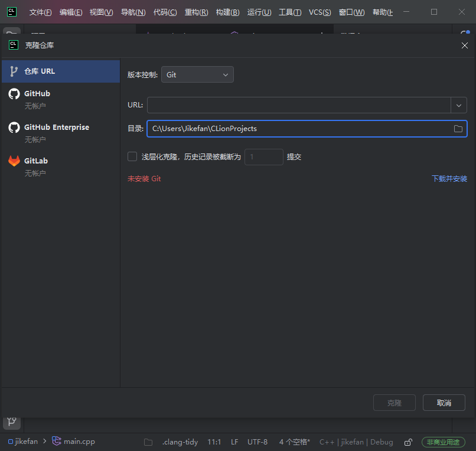Image resolution: width=476 pixels, height=451 pixels.
Task: Click the commit depth number field
Action: point(264,157)
